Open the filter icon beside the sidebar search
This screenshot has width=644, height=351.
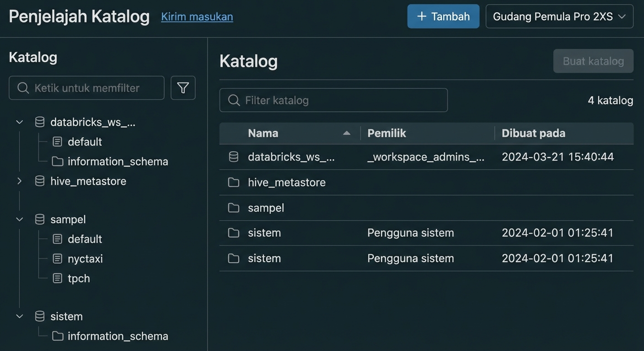click(183, 88)
